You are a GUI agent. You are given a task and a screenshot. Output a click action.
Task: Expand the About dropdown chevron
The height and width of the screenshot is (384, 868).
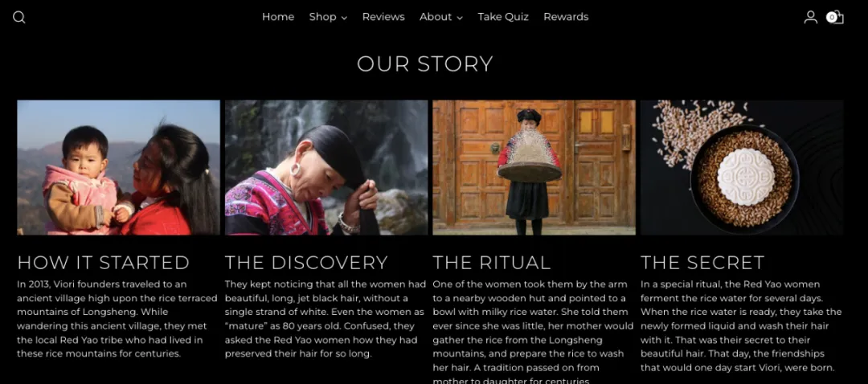(460, 18)
